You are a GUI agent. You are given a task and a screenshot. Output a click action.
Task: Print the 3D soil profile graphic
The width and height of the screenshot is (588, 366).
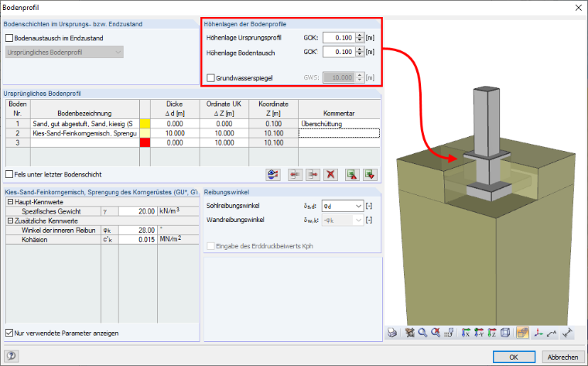pyautogui.click(x=392, y=332)
